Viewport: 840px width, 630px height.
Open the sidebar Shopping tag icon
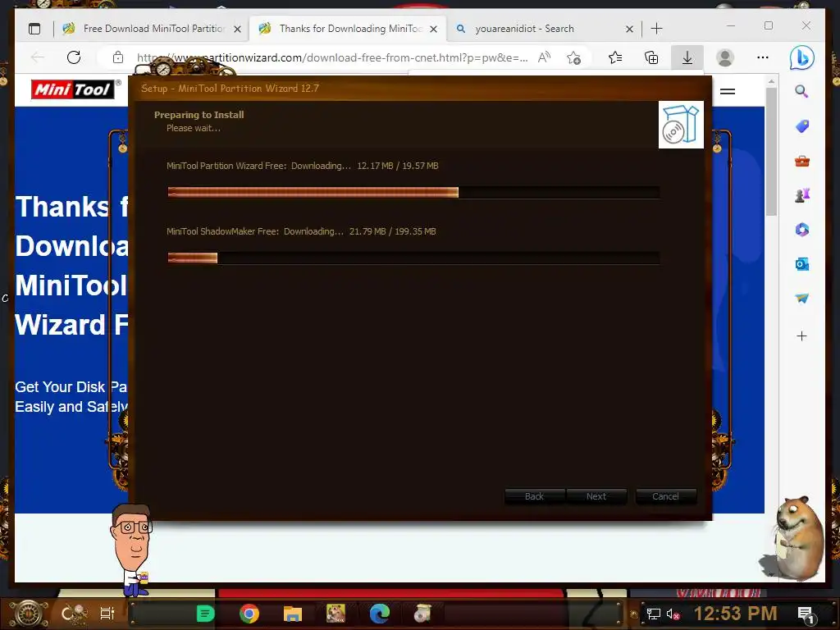(x=802, y=126)
